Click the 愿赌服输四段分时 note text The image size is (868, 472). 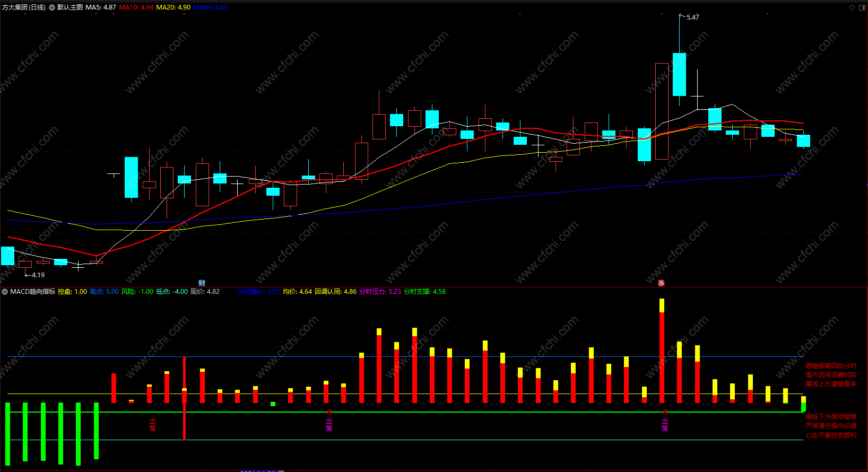pos(831,366)
